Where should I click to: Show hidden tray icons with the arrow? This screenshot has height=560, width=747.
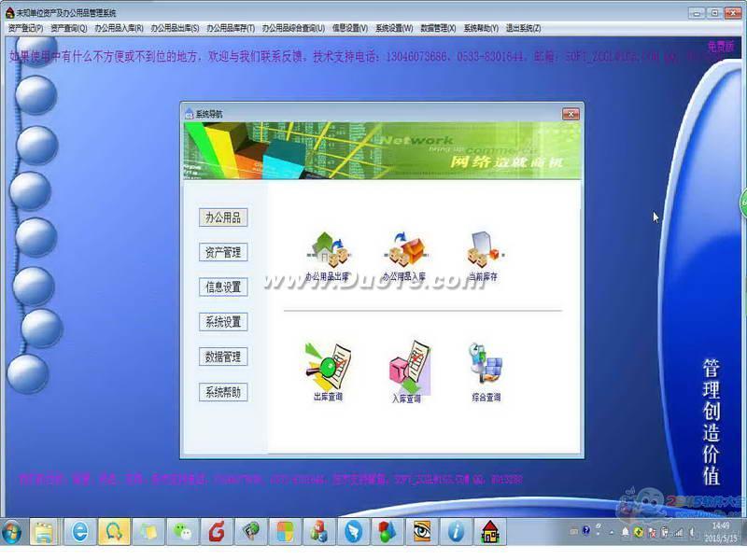pos(612,532)
